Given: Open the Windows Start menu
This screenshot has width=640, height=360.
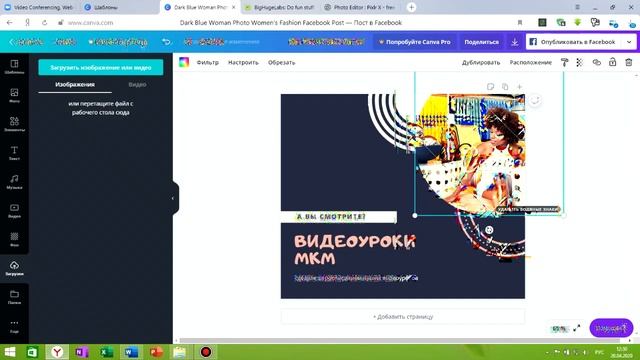Looking at the screenshot, I should click(x=9, y=352).
